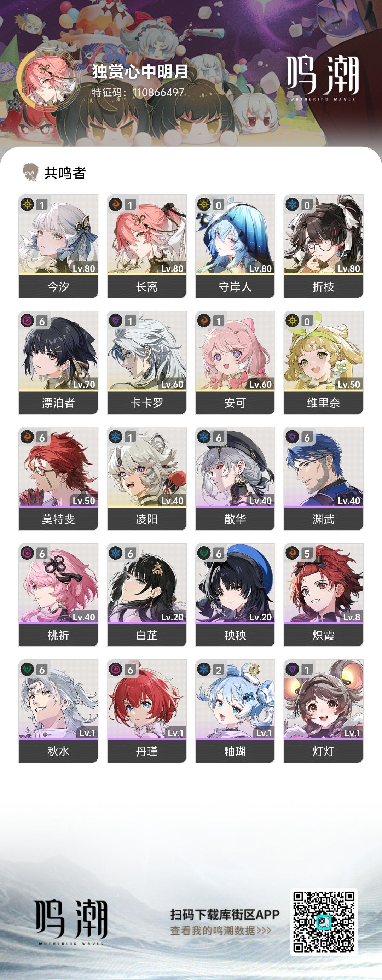Click the 查看我的鸣潮数据 link
Image resolution: width=382 pixels, height=980 pixels.
(x=221, y=931)
